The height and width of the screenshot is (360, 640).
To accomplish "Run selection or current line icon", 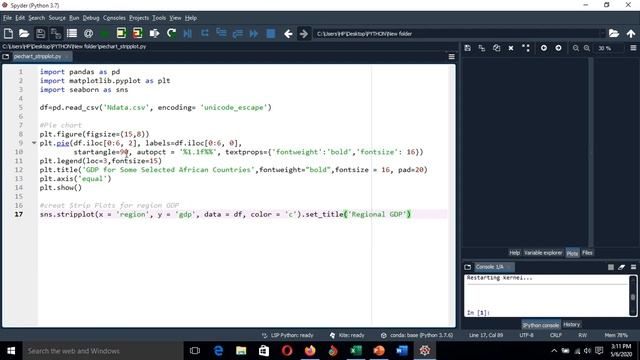I will [154, 33].
